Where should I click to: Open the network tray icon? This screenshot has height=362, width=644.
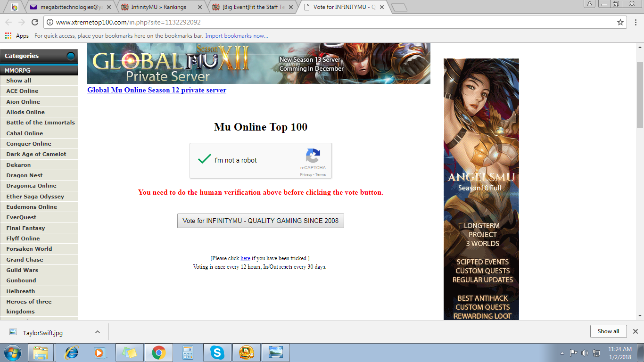[596, 353]
